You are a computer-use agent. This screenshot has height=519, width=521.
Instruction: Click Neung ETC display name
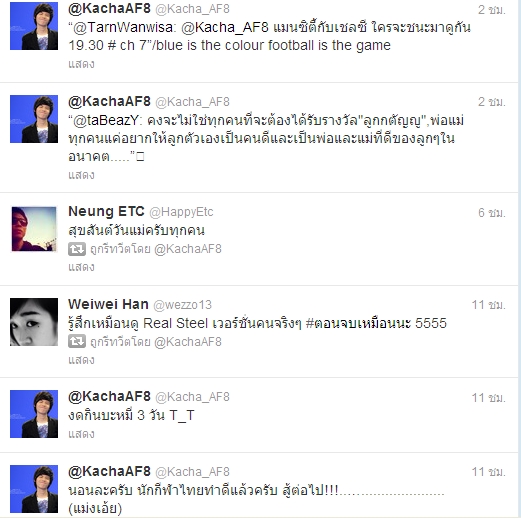coord(106,211)
